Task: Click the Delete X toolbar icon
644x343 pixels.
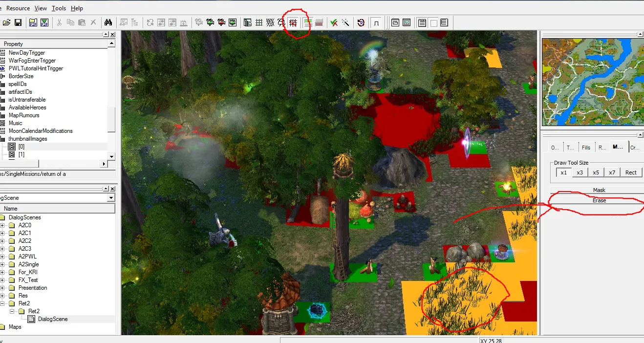Action: click(93, 22)
